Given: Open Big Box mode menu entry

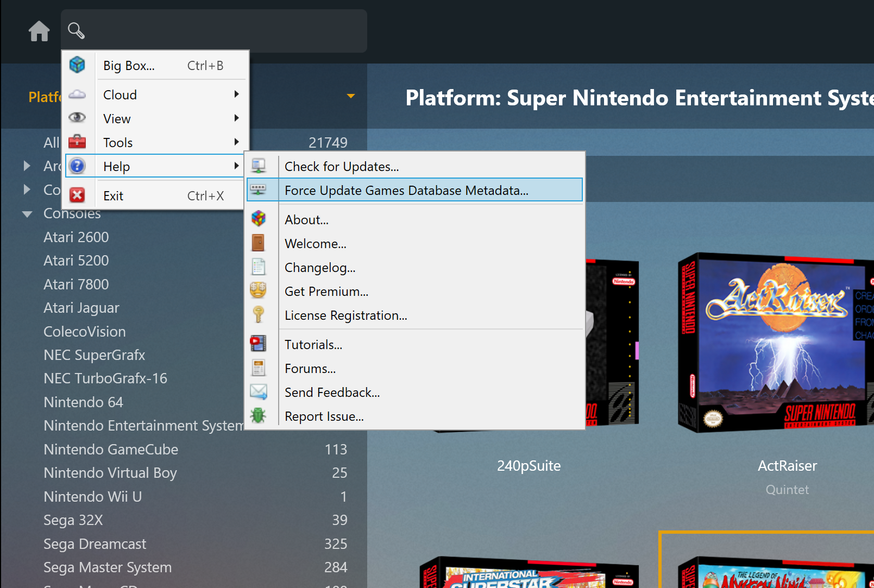Looking at the screenshot, I should click(x=155, y=65).
